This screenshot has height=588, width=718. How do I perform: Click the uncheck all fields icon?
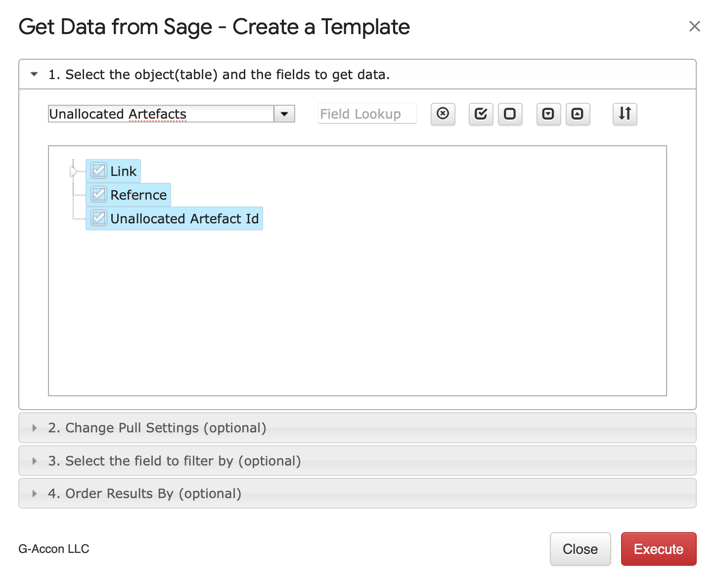pyautogui.click(x=510, y=114)
